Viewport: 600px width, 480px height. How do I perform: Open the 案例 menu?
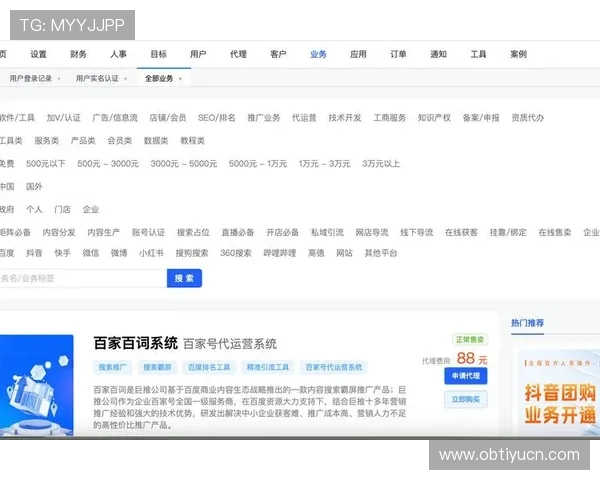click(518, 54)
